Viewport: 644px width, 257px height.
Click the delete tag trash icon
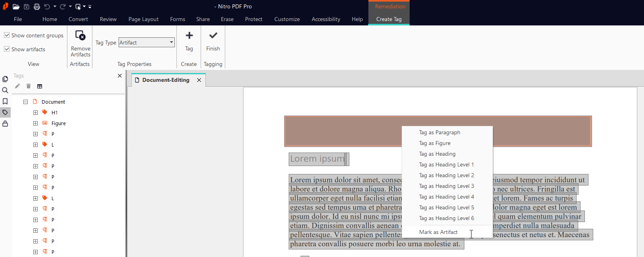(29, 86)
